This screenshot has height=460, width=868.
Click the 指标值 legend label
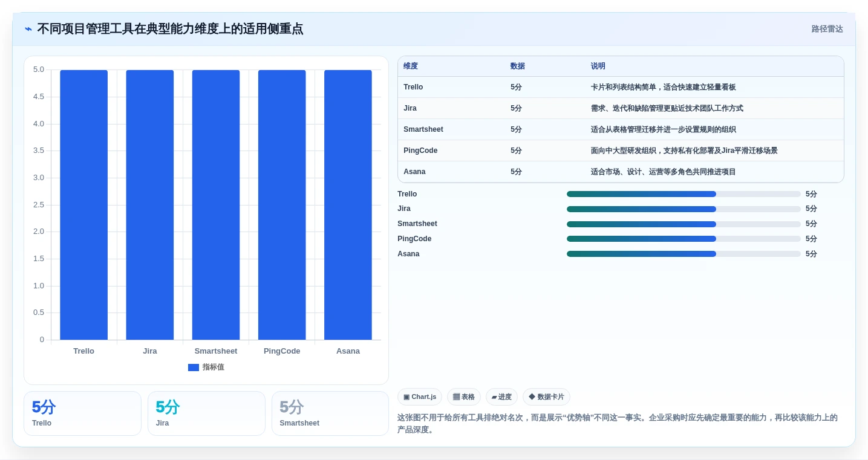(x=213, y=368)
